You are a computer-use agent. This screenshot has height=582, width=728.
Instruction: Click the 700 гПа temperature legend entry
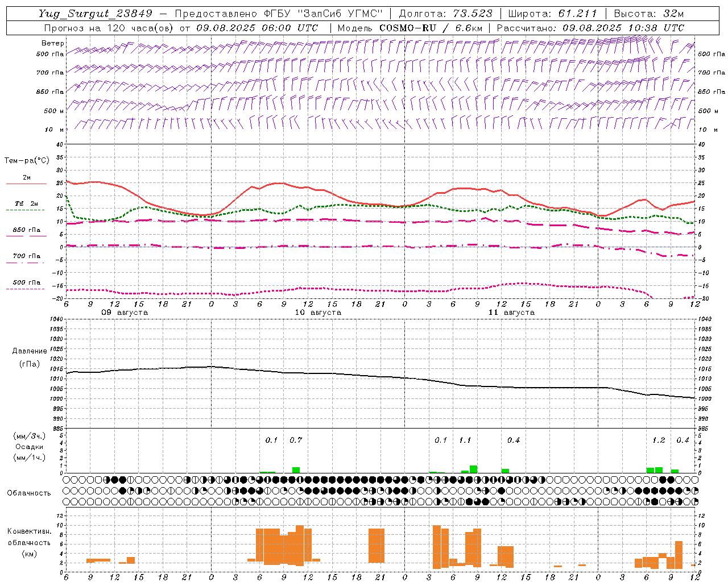26,256
